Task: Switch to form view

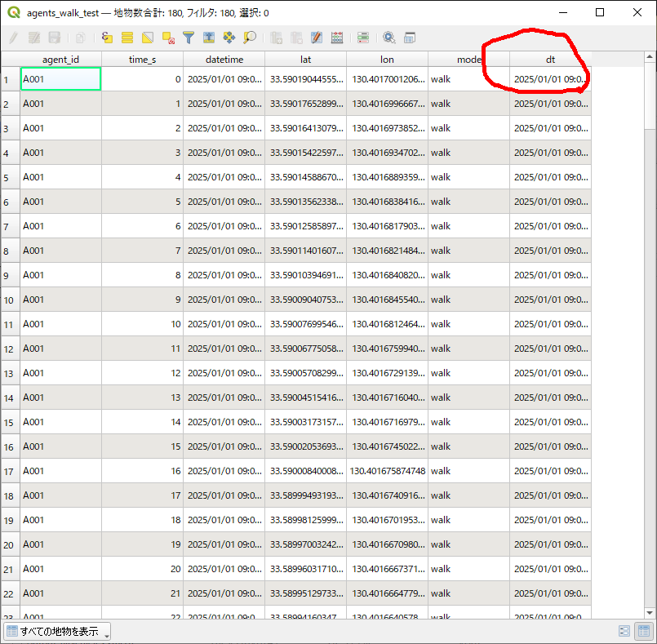Action: (x=624, y=631)
